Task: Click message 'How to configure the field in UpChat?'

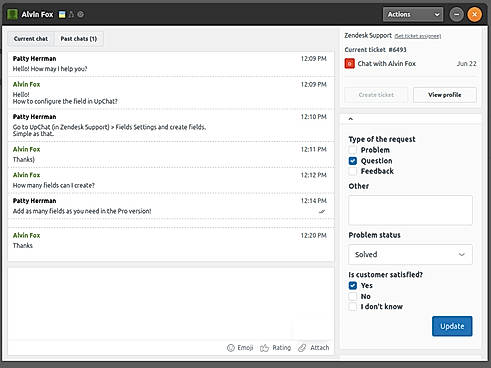Action: pyautogui.click(x=65, y=101)
